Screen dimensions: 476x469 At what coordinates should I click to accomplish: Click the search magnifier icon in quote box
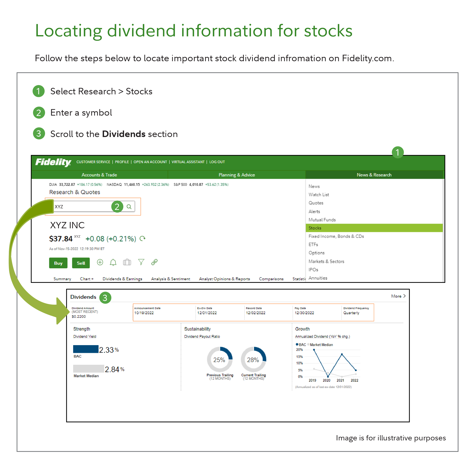[129, 207]
